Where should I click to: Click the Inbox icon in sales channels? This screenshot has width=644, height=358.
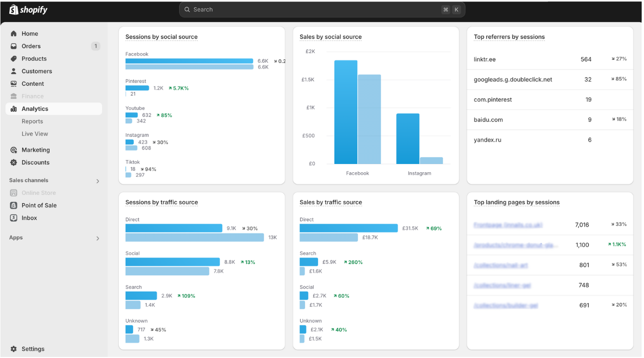click(14, 218)
